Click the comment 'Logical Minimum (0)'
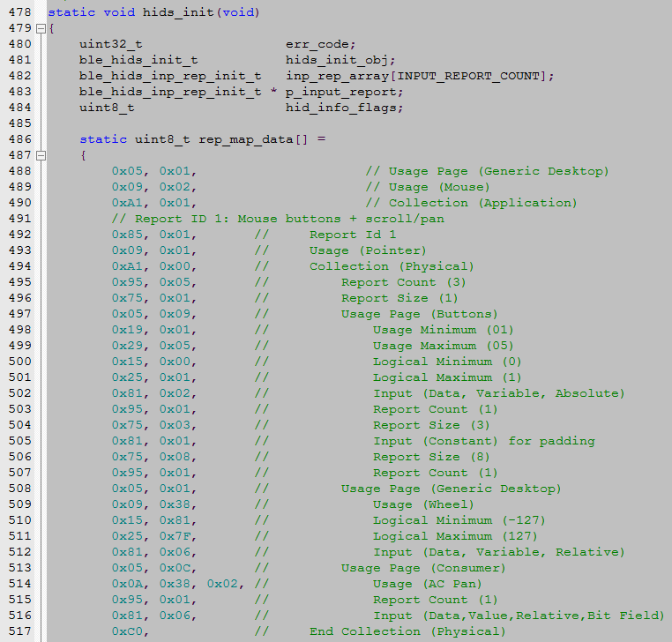The height and width of the screenshot is (642, 672). (x=447, y=362)
